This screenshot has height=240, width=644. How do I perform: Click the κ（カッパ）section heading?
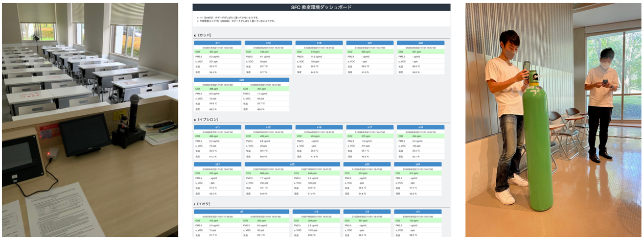coord(203,35)
